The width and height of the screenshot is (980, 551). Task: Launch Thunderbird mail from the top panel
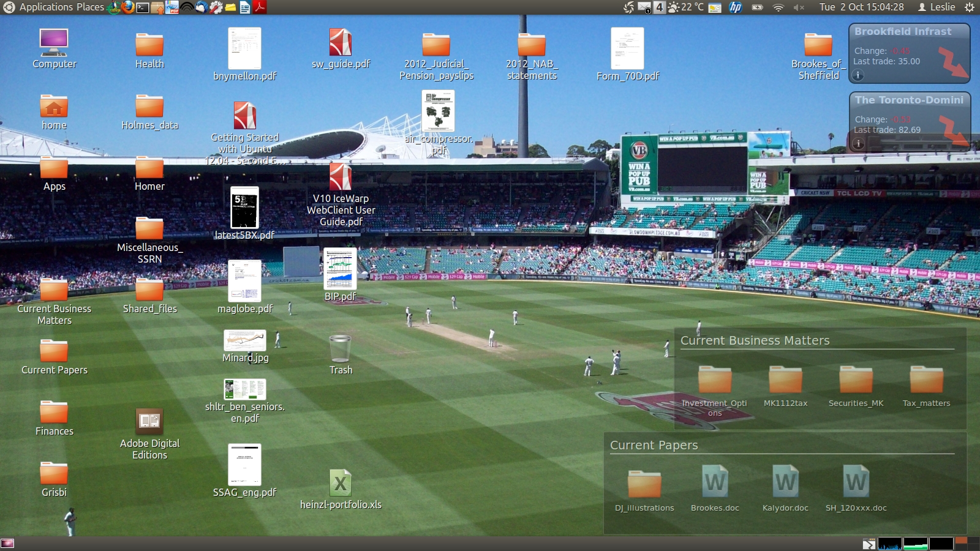pos(202,7)
